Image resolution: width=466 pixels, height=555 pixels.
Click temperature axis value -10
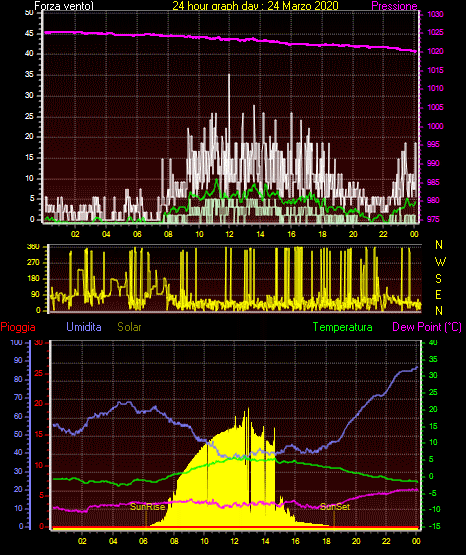click(435, 509)
